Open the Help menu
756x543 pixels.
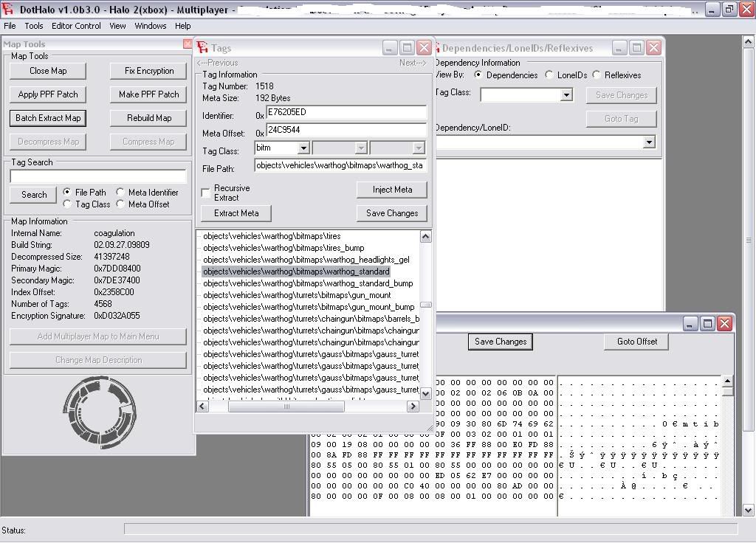coord(183,26)
